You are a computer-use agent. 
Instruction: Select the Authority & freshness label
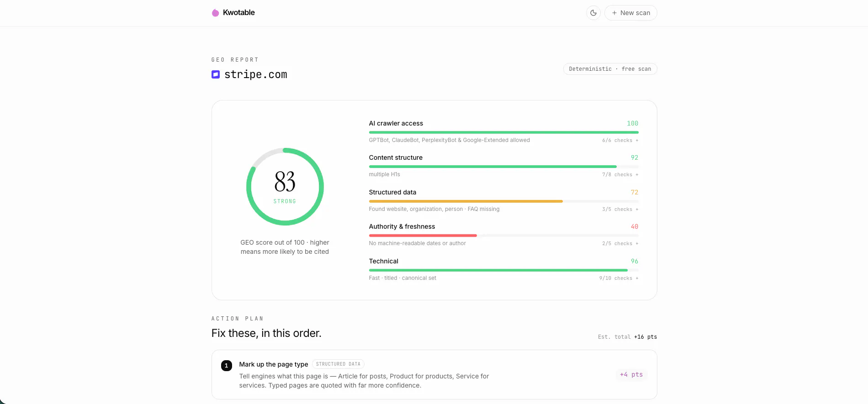click(402, 226)
